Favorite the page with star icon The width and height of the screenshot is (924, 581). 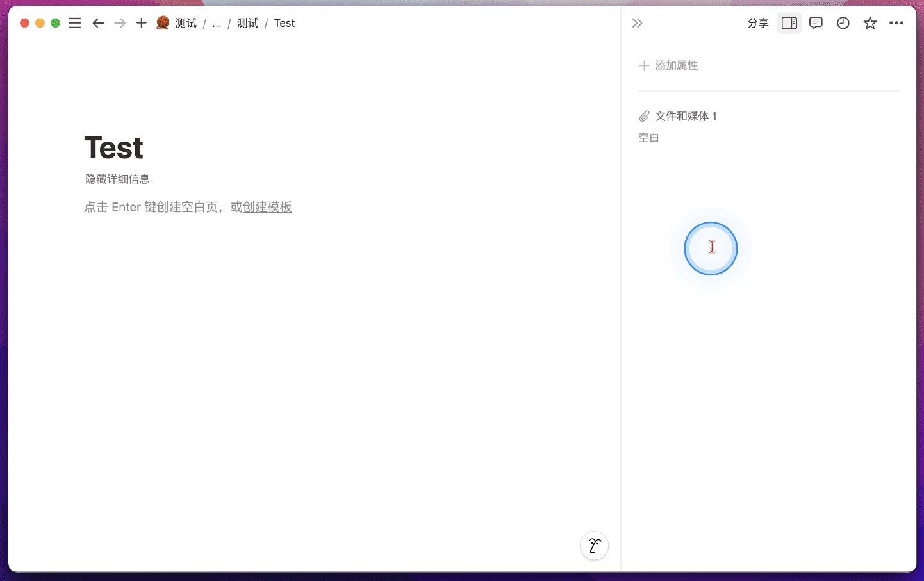point(870,23)
